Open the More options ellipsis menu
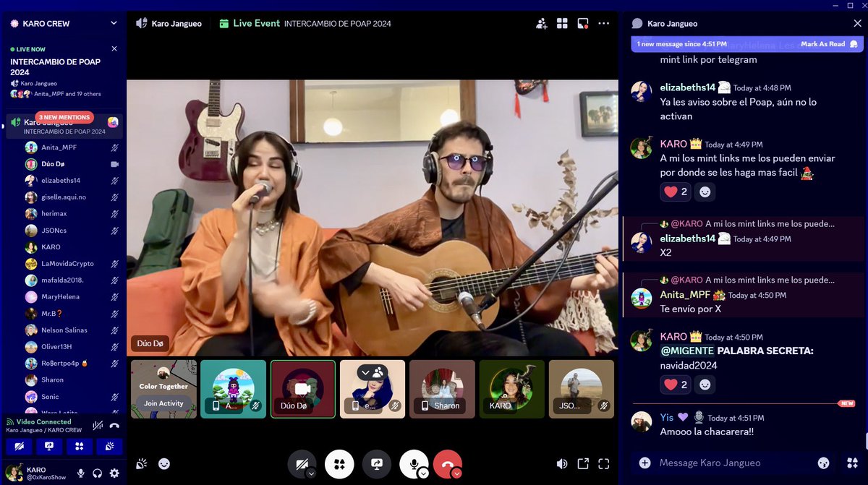The width and height of the screenshot is (868, 485). click(x=604, y=23)
